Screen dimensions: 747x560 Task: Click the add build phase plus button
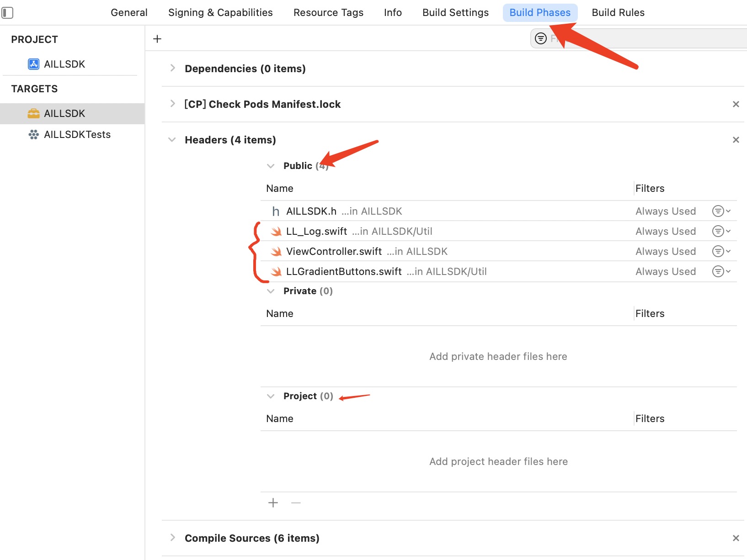point(157,39)
